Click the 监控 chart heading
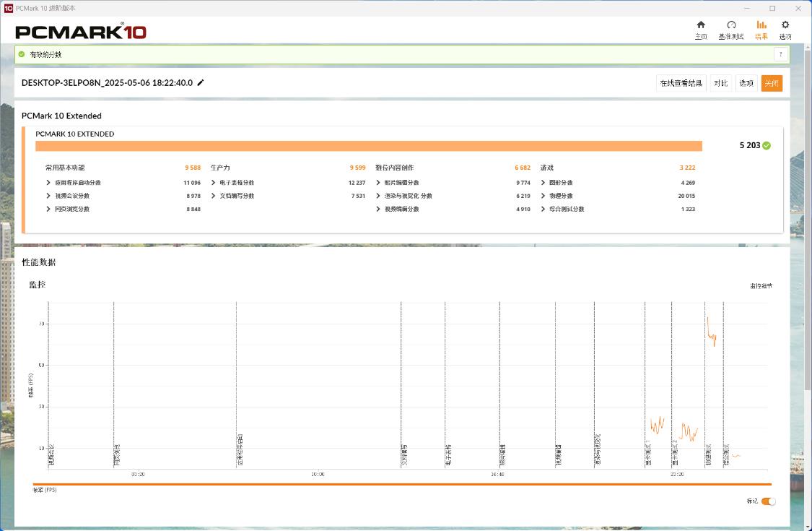 [x=38, y=284]
